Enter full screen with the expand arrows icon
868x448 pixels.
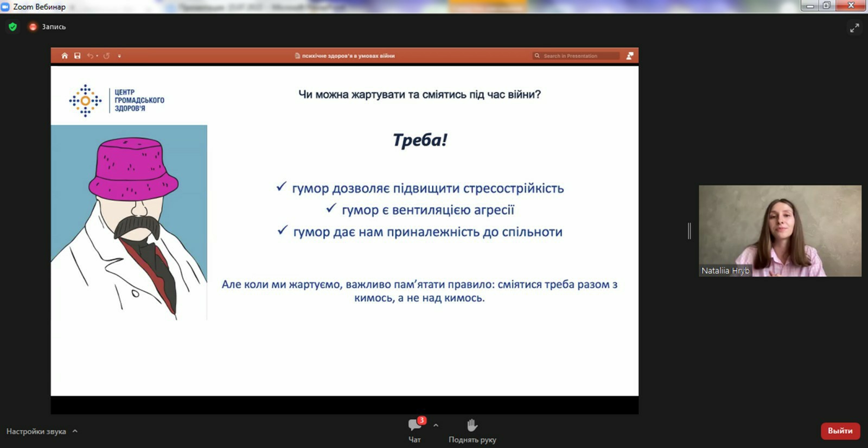[x=854, y=28]
